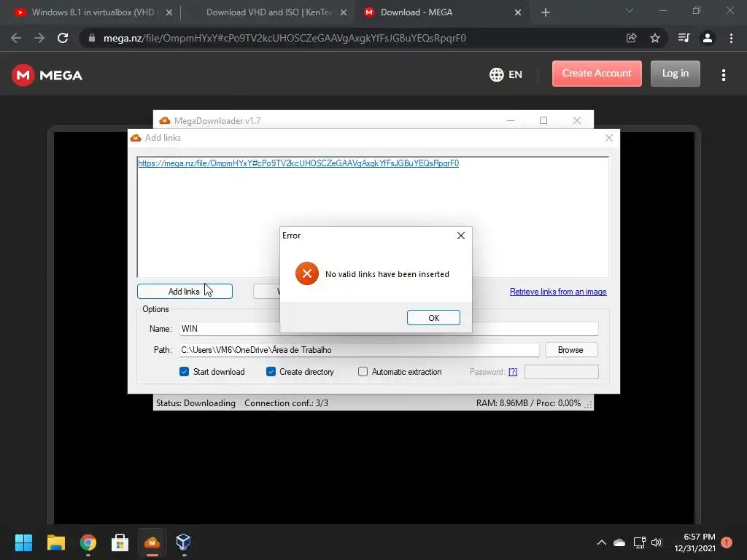The width and height of the screenshot is (747, 560).
Task: Click the OneDrive cloud tray icon
Action: (619, 542)
